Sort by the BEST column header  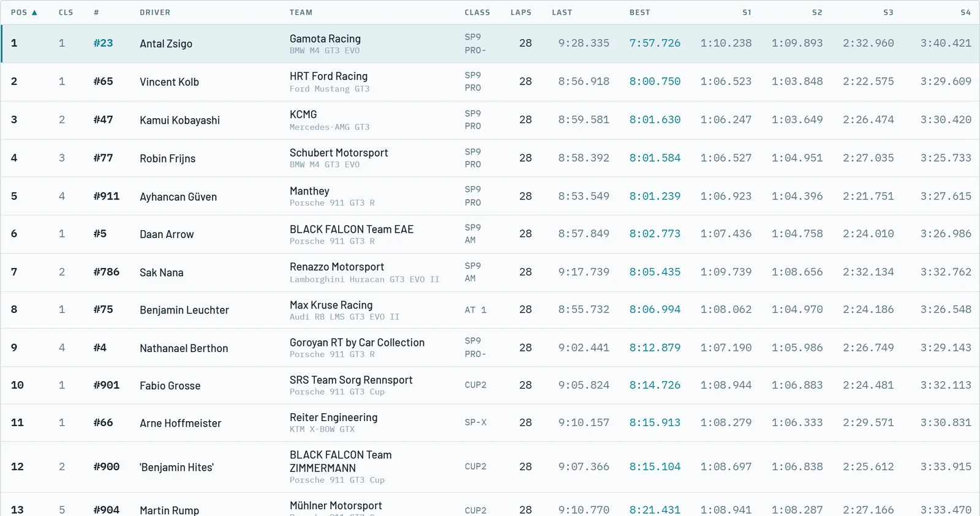coord(639,12)
